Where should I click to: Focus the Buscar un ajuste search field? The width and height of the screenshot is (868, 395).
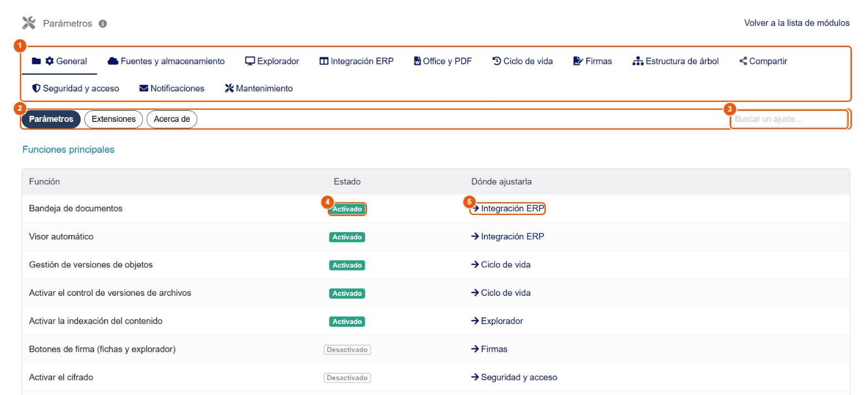(x=789, y=119)
